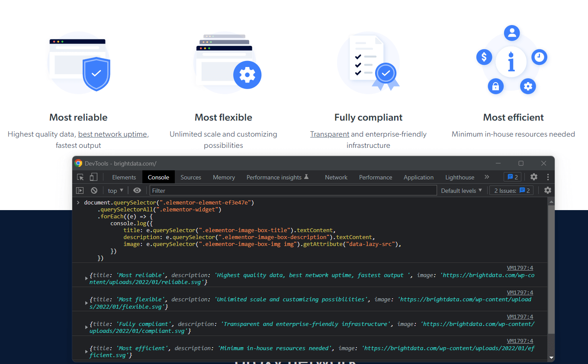This screenshot has height=364, width=588.
Task: Click inside the console Filter field
Action: (x=260, y=190)
